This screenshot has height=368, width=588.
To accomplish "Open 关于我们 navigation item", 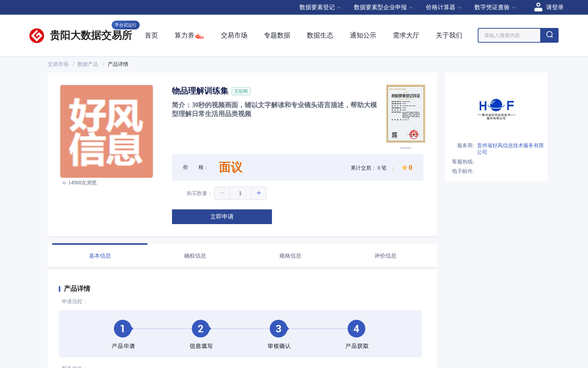I will [449, 35].
